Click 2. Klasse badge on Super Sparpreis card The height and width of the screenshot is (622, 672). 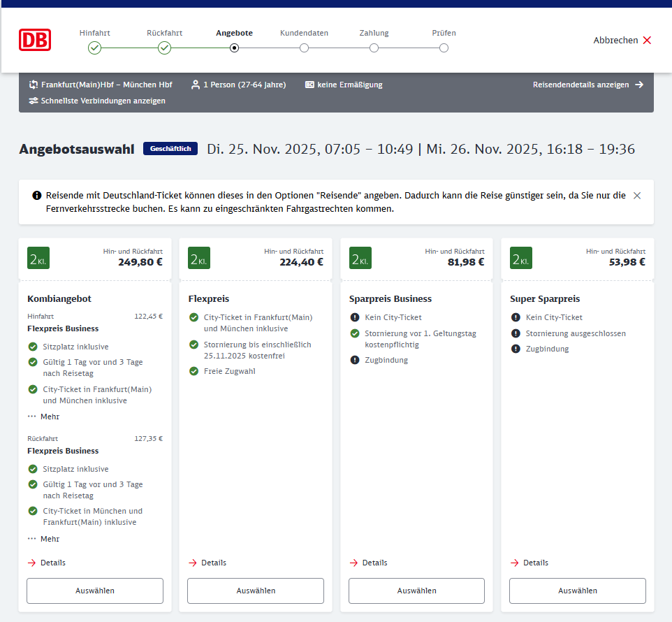tap(520, 258)
